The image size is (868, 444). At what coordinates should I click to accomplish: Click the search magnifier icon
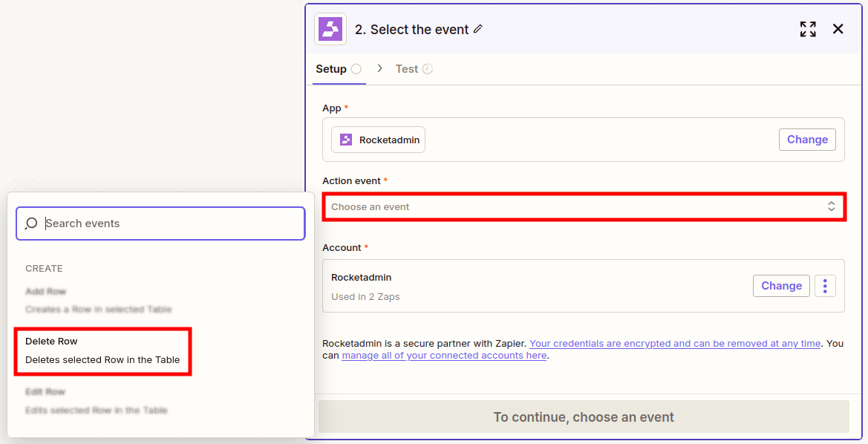31,223
